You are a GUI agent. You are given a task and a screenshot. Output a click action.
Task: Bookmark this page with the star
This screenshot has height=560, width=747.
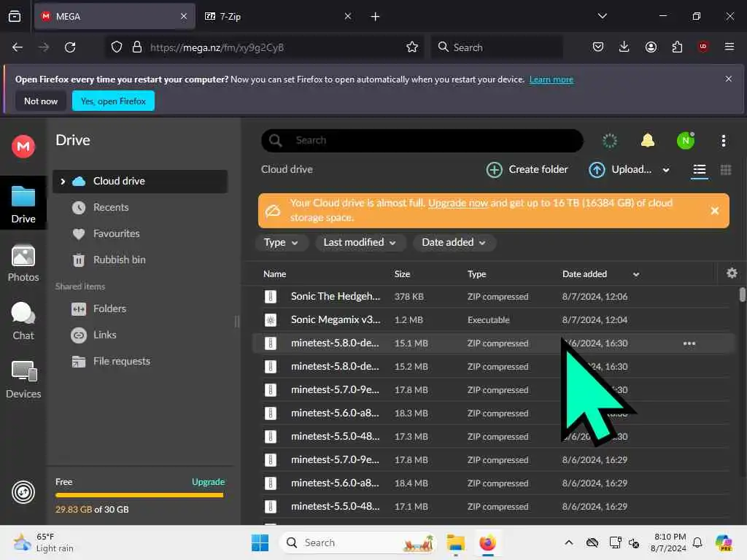click(412, 47)
